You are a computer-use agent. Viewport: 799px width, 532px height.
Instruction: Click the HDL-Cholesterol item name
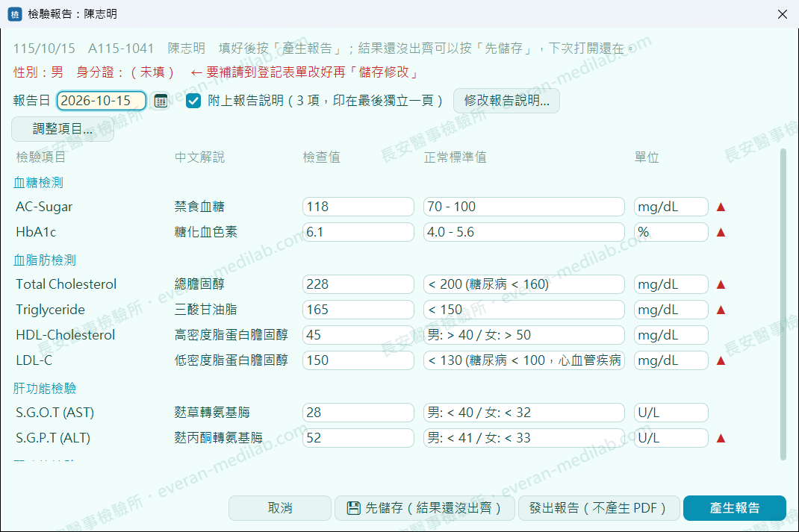[65, 335]
